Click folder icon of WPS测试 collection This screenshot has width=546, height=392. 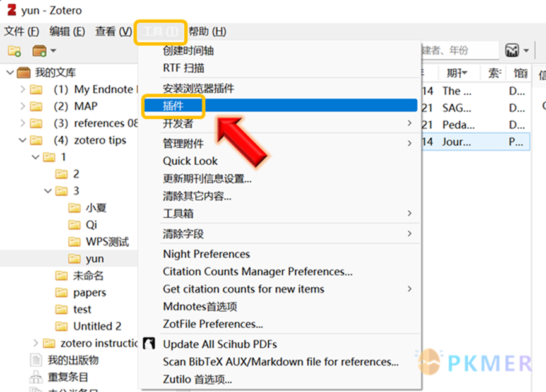pos(74,242)
